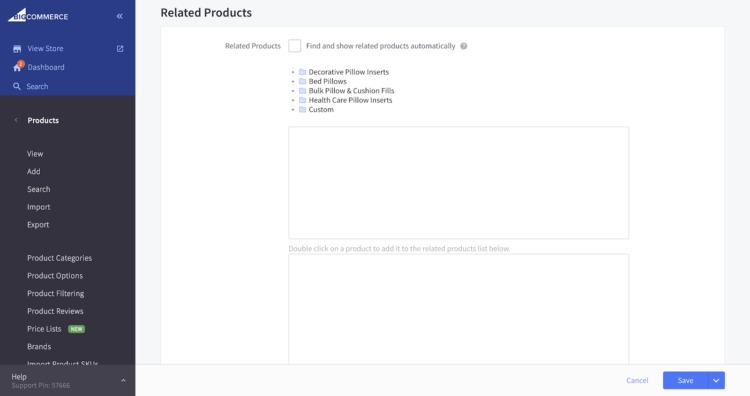Expand Health Care Pillow Inserts tree bullet

(x=293, y=100)
